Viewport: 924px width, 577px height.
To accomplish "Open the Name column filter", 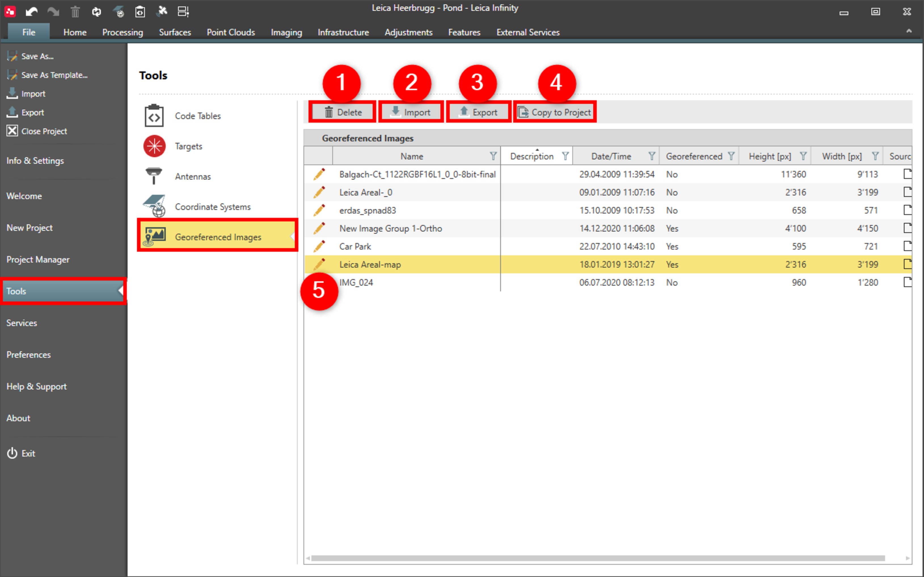I will click(493, 156).
